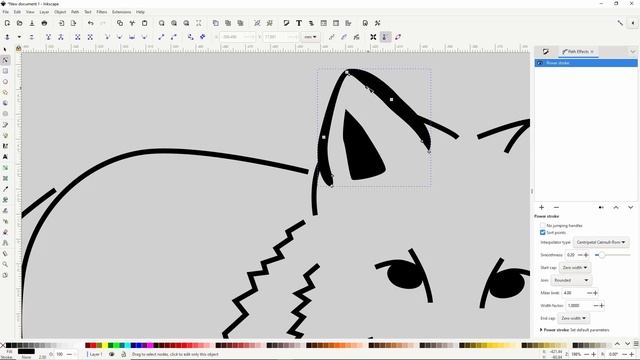Open the palette options menu icon
The image size is (640, 360).
[636, 344]
